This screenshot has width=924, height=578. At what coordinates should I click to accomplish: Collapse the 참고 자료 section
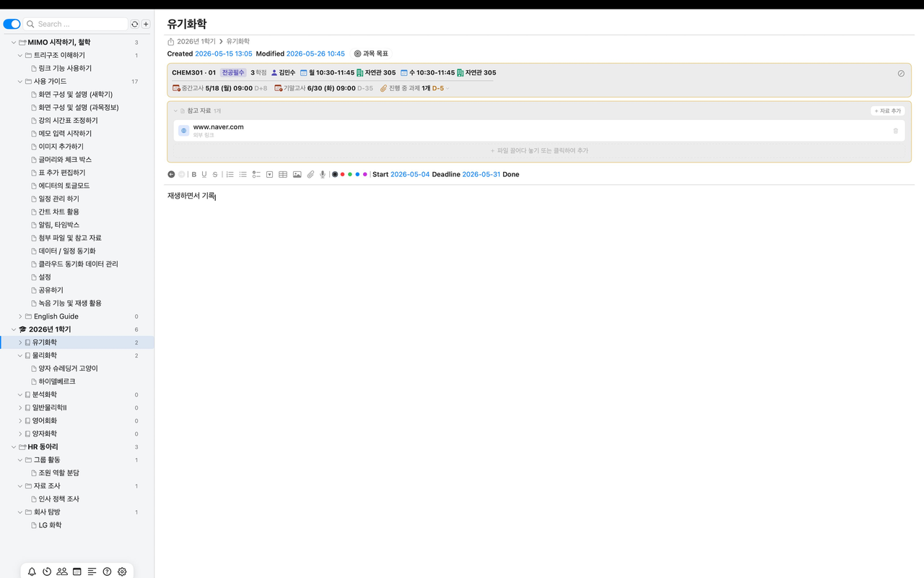click(175, 111)
